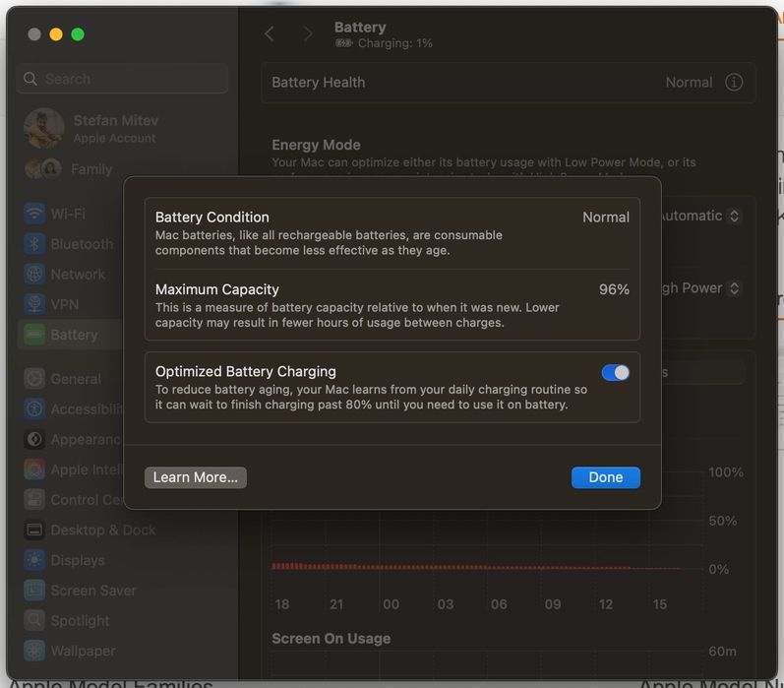
Task: Select the Bluetooth sidebar icon
Action: [34, 244]
